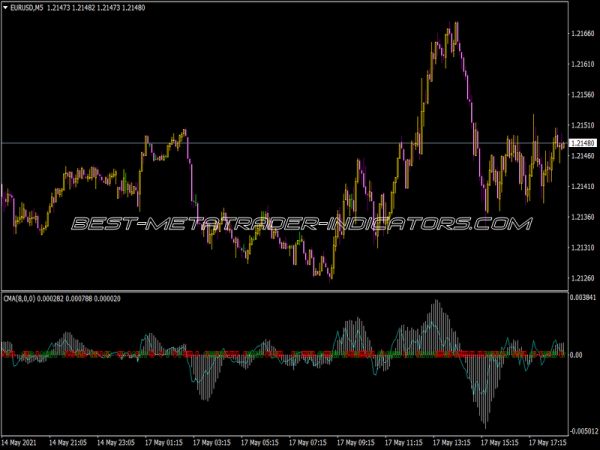Select the 17 May 17:15 time label
600x450 pixels.
click(x=547, y=441)
